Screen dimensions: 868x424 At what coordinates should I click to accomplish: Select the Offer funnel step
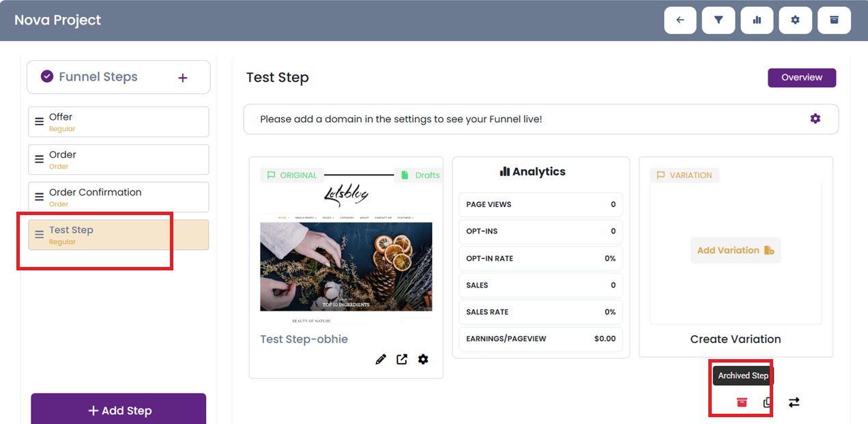coord(119,122)
